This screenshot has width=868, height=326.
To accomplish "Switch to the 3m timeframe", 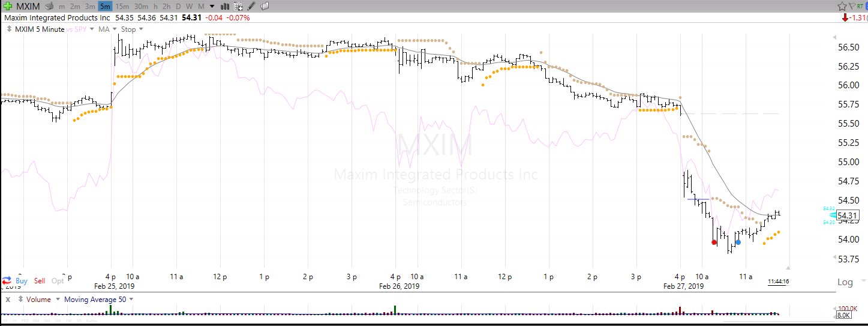I will [90, 7].
